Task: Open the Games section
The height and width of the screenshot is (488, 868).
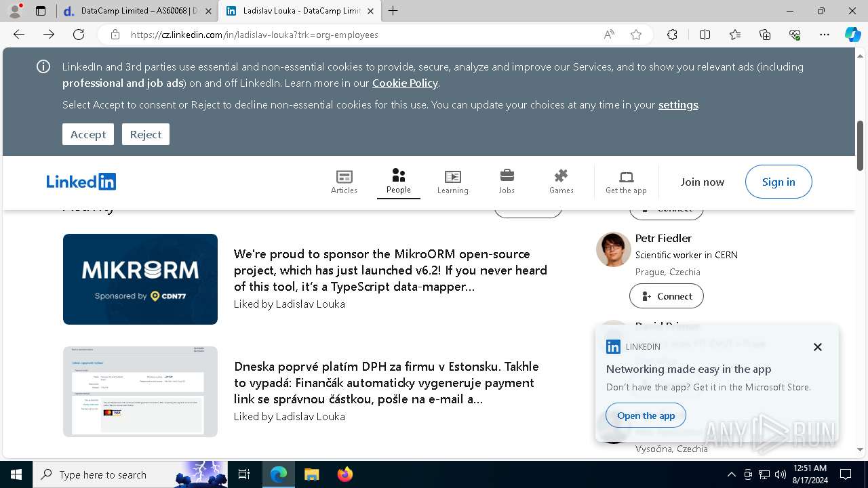Action: (561, 182)
